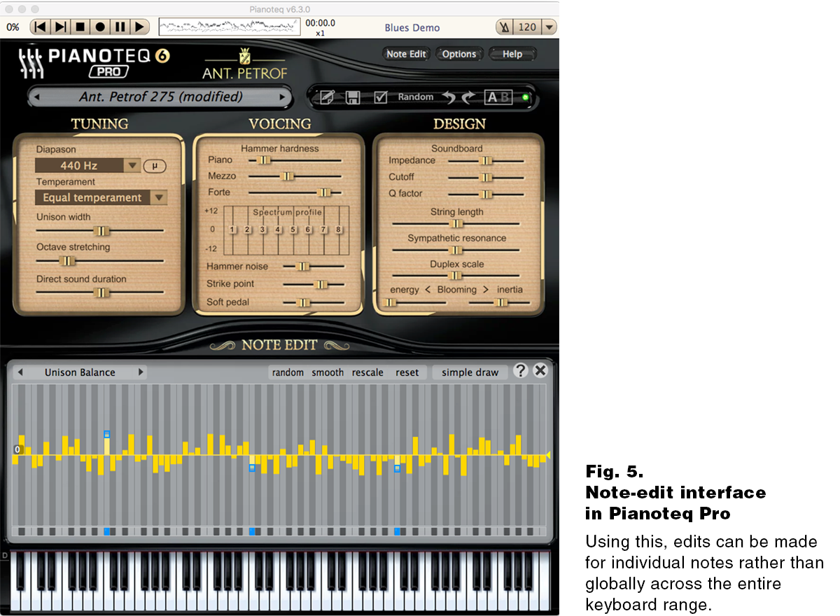Image resolution: width=840 pixels, height=616 pixels.
Task: Adjust the Hammer noise slider
Action: click(302, 267)
